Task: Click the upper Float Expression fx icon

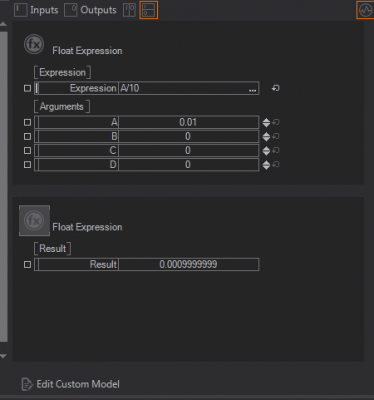Action: (34, 44)
